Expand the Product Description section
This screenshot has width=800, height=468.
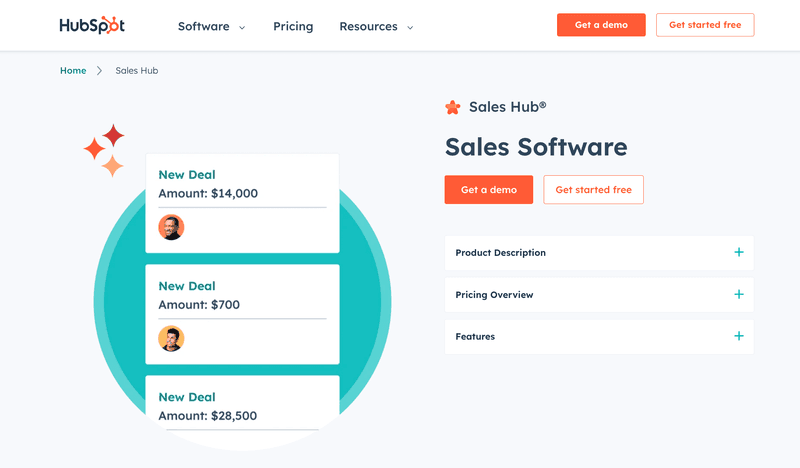coord(599,253)
